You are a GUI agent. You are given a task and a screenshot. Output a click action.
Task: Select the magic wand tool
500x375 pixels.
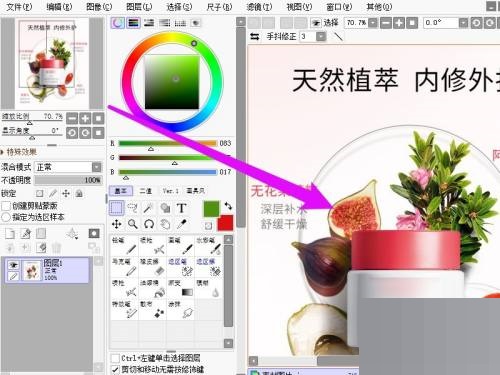tap(149, 208)
